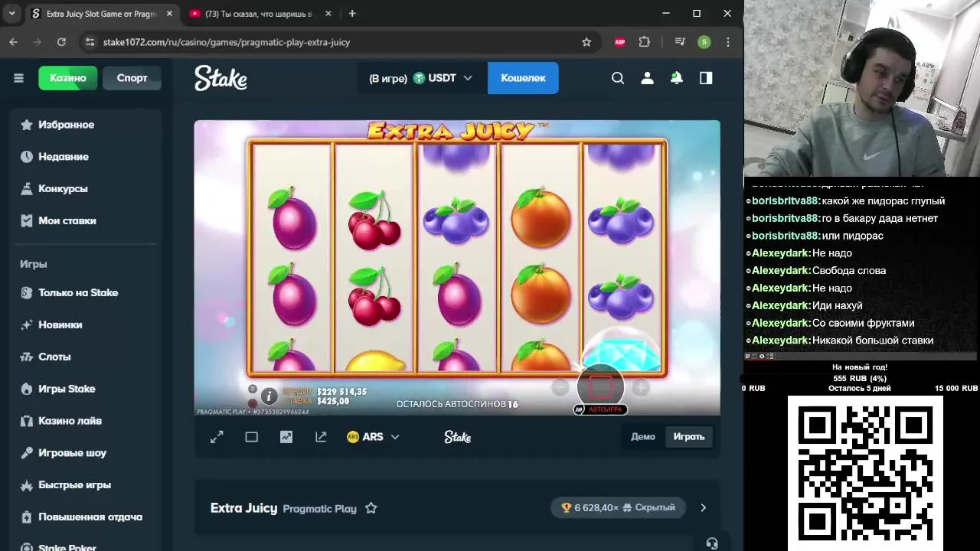Click the Недавние clock icon

[x=27, y=157]
